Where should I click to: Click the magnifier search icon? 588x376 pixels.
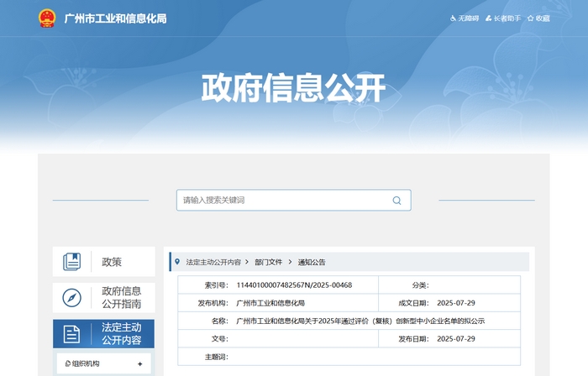396,201
